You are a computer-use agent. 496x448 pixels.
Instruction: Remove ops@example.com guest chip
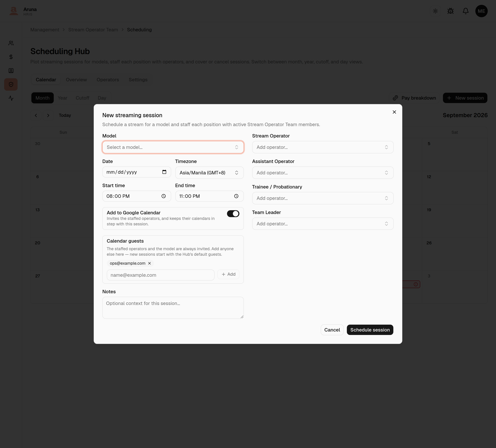tap(149, 263)
